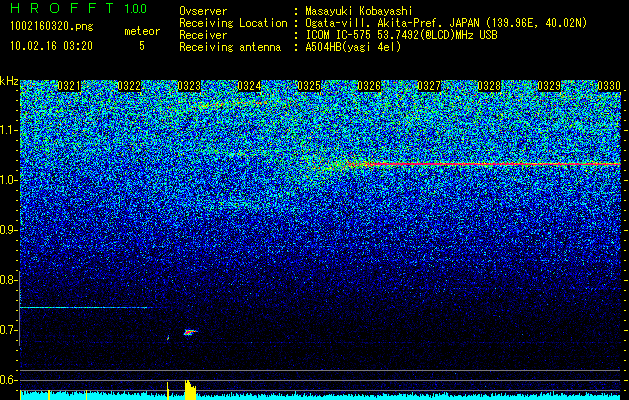
Task: Click the Ogata-vill. Akita-Pref. JAPAN location text
Action: pos(446,23)
